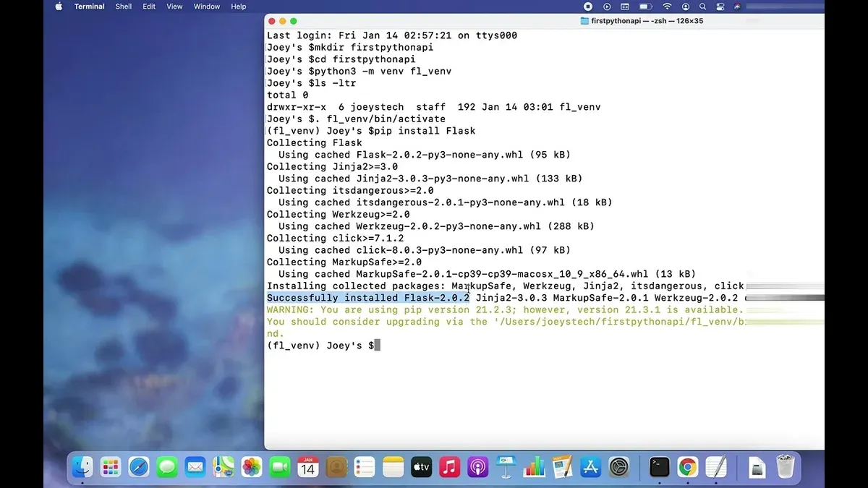Open Contacts from the Dock
The height and width of the screenshot is (488, 868).
coord(336,467)
